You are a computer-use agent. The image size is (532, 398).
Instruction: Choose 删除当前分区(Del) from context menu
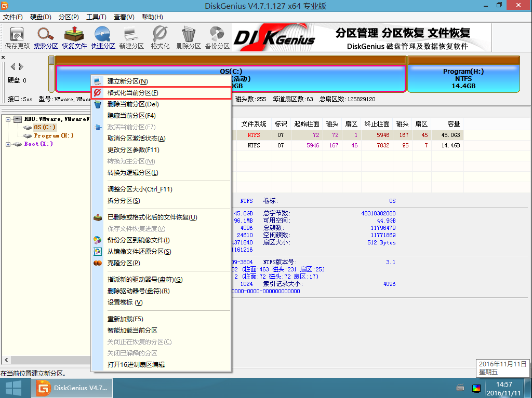(x=161, y=104)
